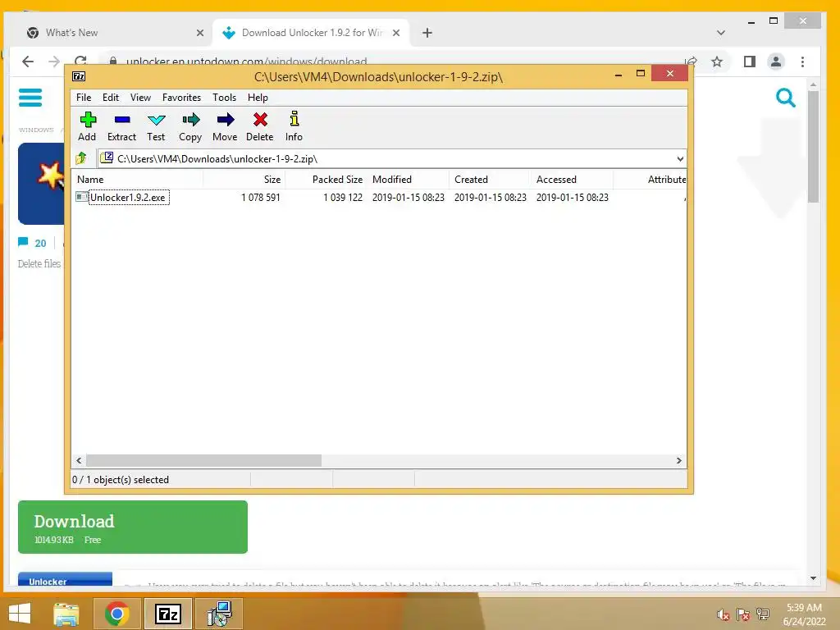Click the Unlocker1.9.2.exe file icon
840x630 pixels.
point(81,197)
